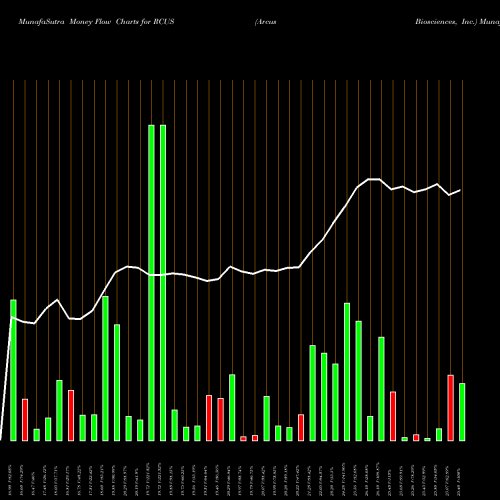Click the title "MunafaSutra Money Flow Charts for RCUS"
This screenshot has height=500, width=500.
pyautogui.click(x=96, y=22)
